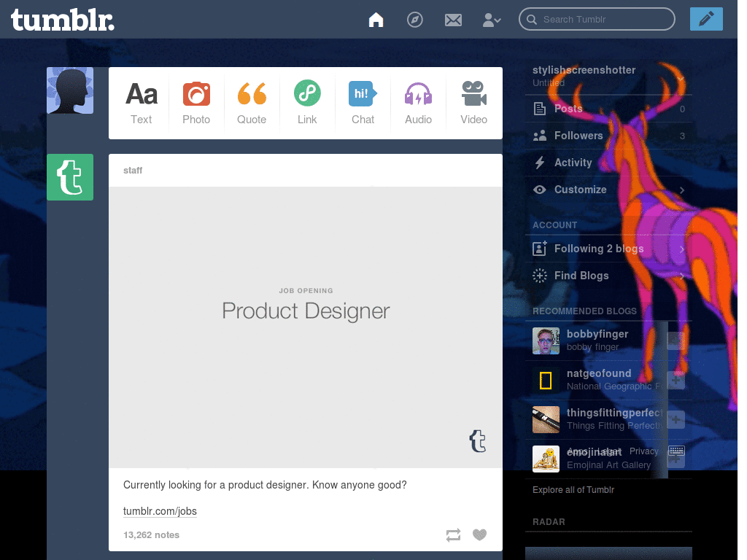Follow thingsfittingperfectly with plus button
Screen dimensions: 747x560
(676, 419)
